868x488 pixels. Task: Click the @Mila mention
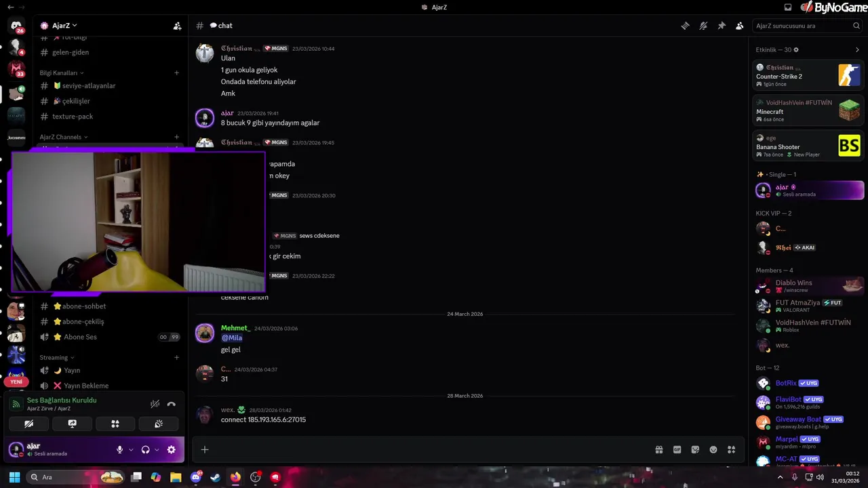tap(232, 338)
